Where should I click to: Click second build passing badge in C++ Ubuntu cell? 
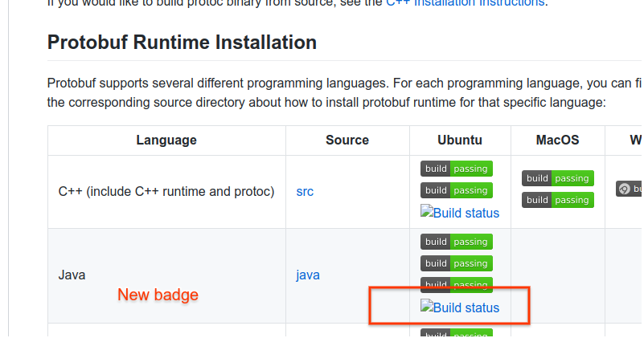[457, 190]
